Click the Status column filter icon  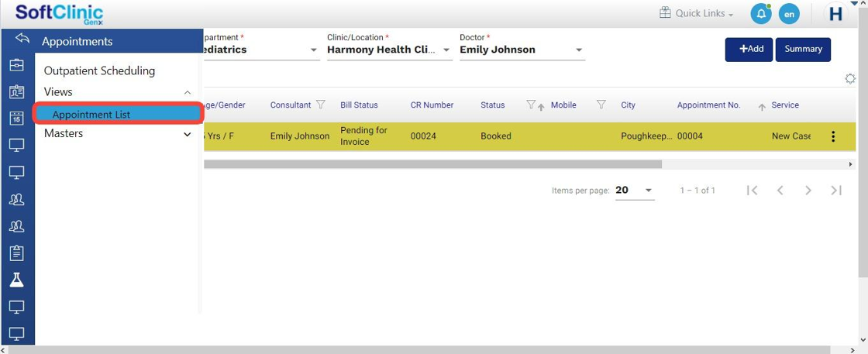coord(530,104)
